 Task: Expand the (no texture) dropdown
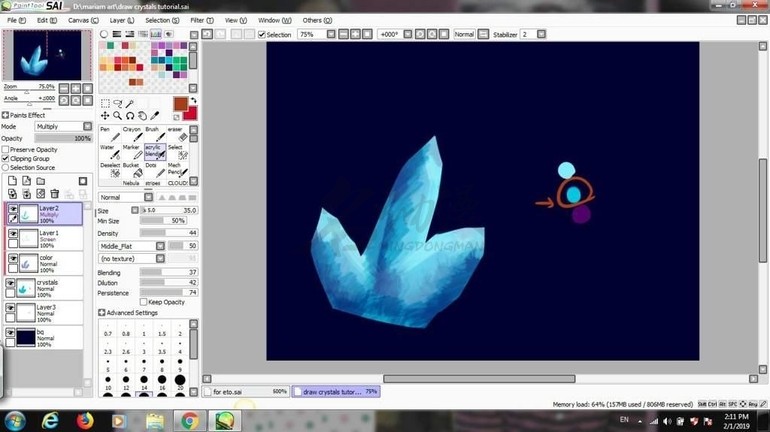tap(146, 258)
